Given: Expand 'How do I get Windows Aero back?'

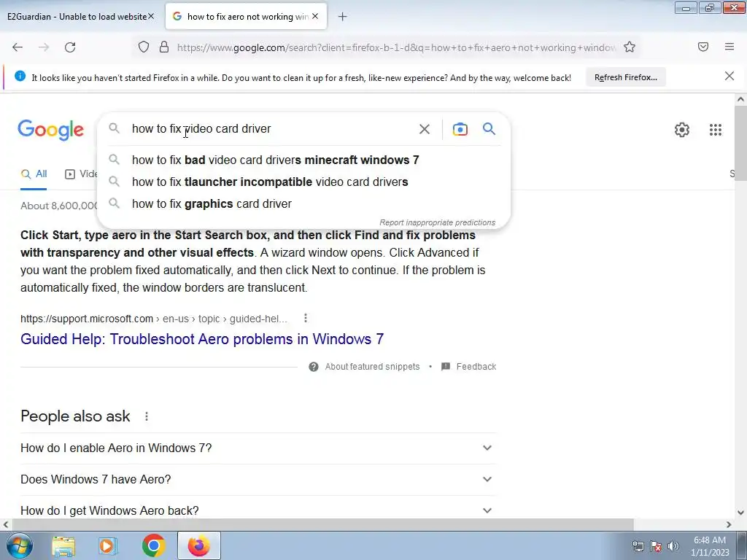Looking at the screenshot, I should tap(258, 510).
